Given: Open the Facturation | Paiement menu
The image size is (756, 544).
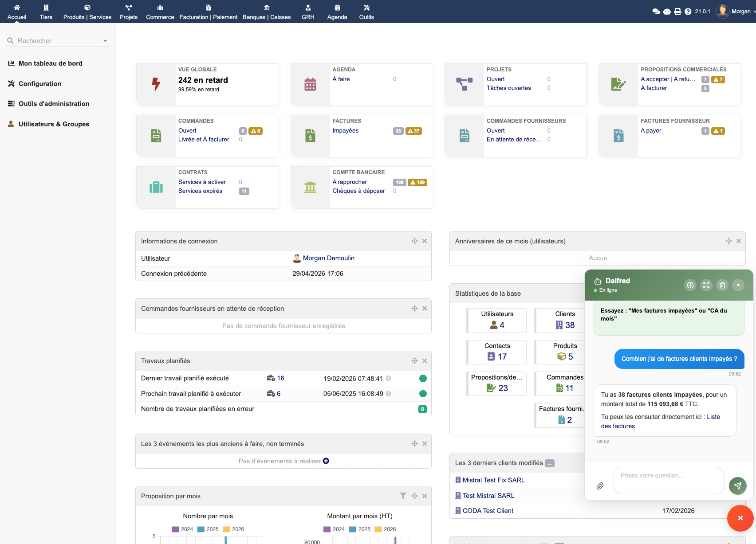Looking at the screenshot, I should point(209,12).
